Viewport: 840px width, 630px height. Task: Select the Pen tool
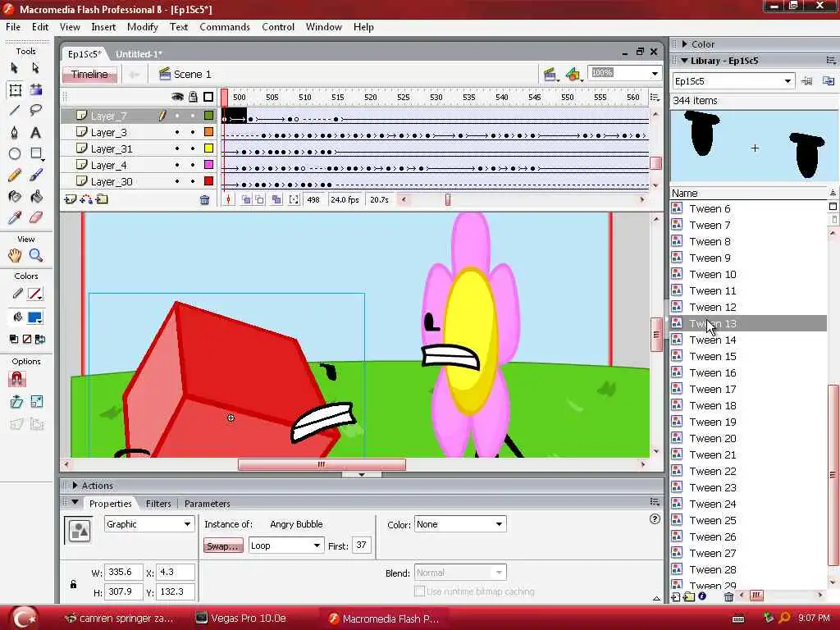tap(15, 132)
